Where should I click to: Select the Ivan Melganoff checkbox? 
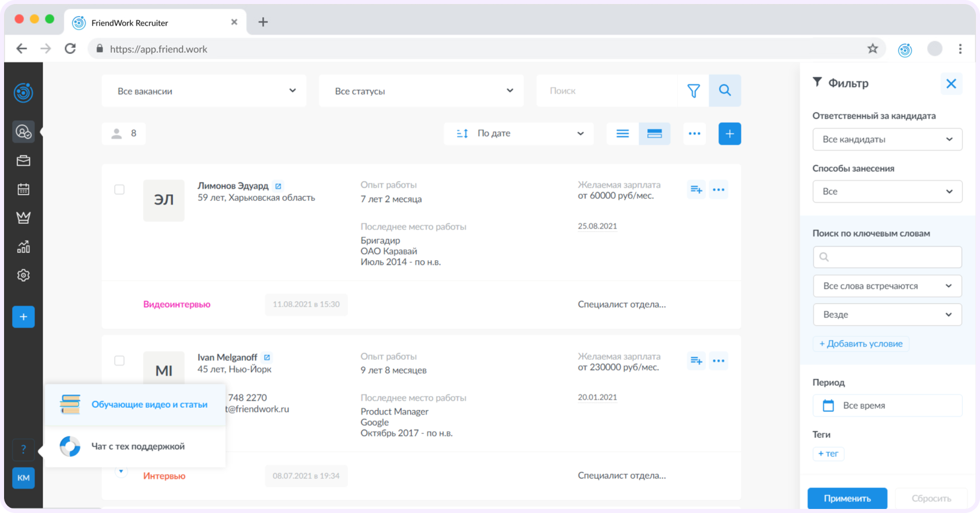point(119,361)
